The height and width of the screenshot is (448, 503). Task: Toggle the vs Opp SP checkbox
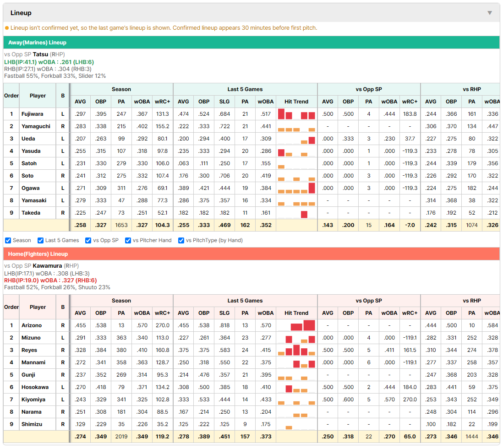(x=88, y=240)
